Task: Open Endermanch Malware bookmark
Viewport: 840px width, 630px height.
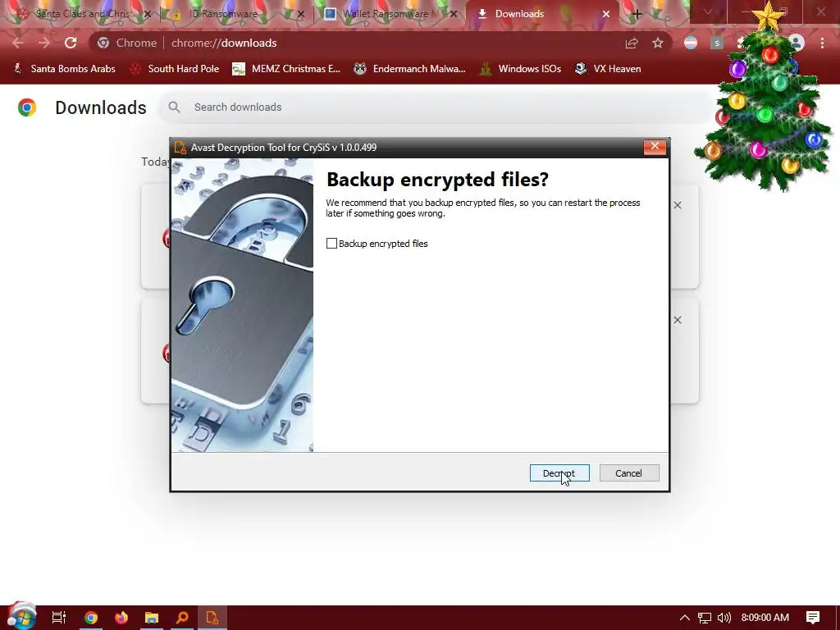Action: (410, 69)
